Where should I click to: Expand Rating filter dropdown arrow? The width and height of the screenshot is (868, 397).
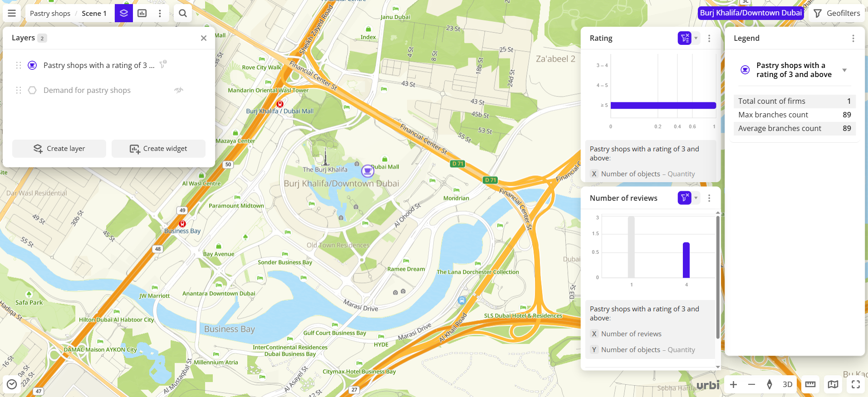point(696,38)
